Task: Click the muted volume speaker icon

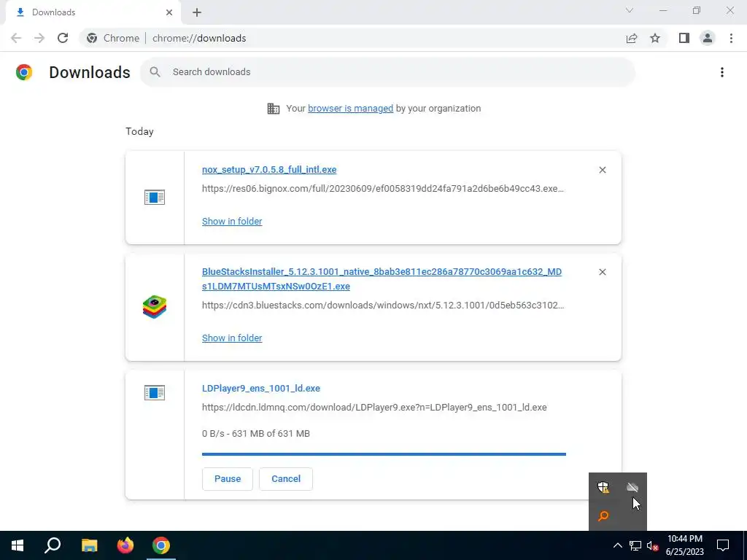Action: pos(652,545)
